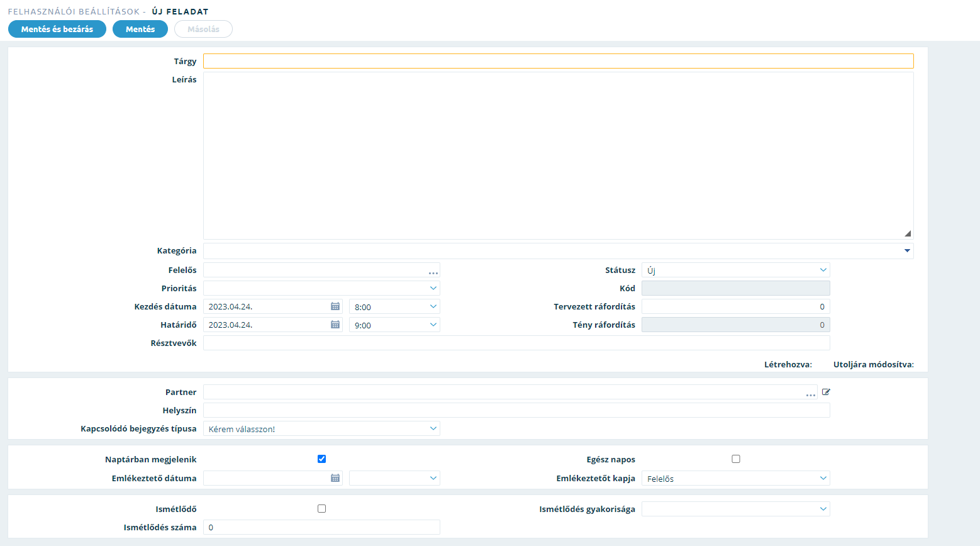Click the Felelős lookup ellipsis icon
The width and height of the screenshot is (980, 546).
point(433,272)
